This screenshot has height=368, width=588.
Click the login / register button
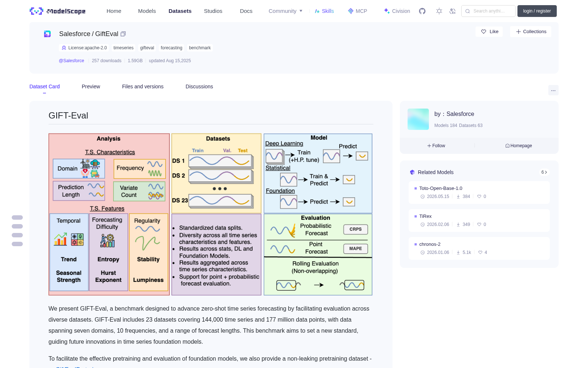pyautogui.click(x=537, y=11)
